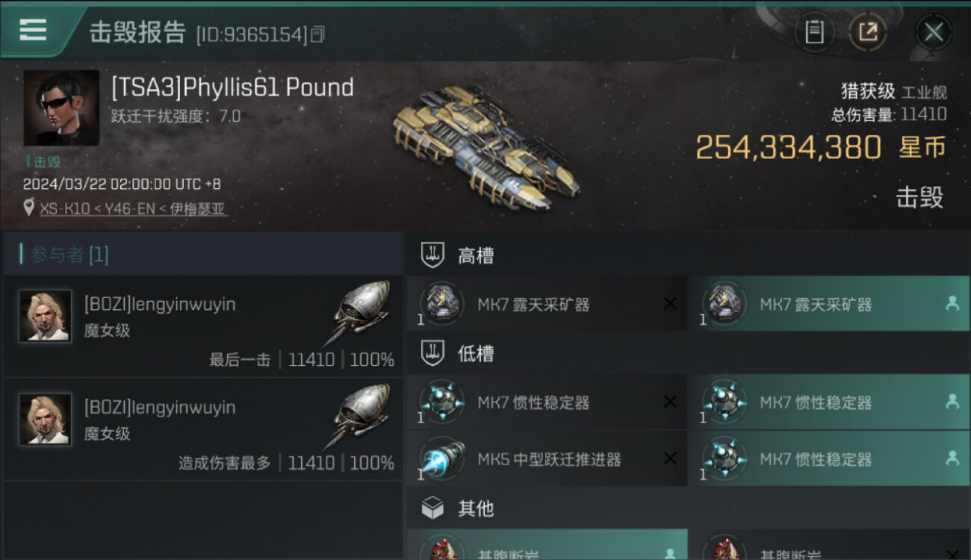Open lengyinwuyin's portrait in last-hit row

pyautogui.click(x=46, y=316)
